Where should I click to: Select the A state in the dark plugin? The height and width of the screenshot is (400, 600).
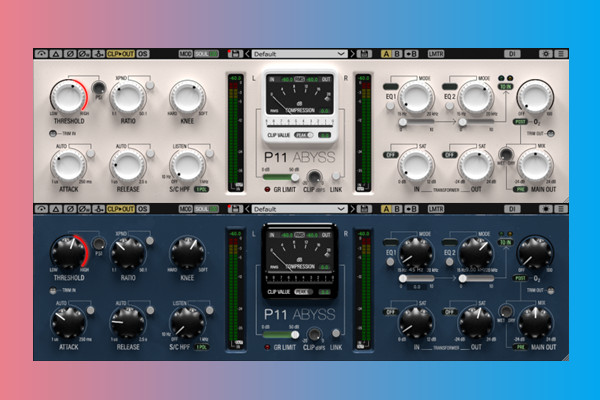click(386, 209)
